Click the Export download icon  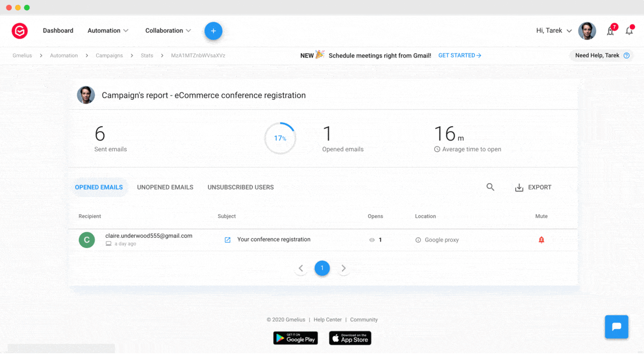pyautogui.click(x=519, y=187)
